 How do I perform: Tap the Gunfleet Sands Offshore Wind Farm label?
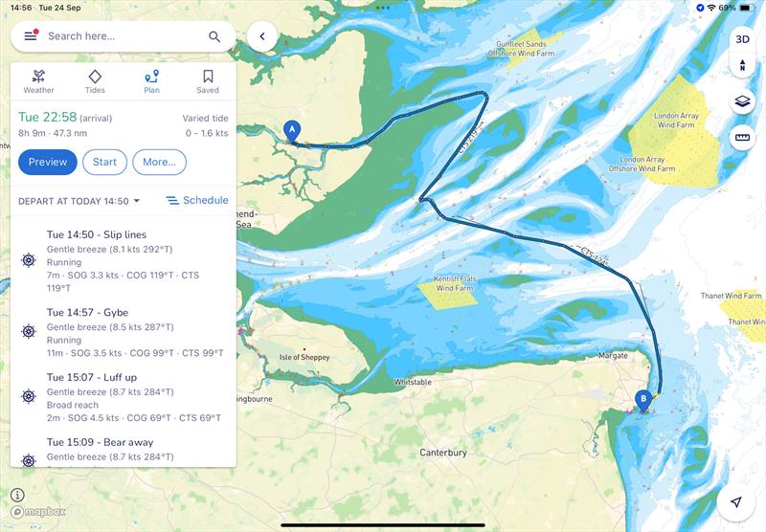pyautogui.click(x=521, y=48)
